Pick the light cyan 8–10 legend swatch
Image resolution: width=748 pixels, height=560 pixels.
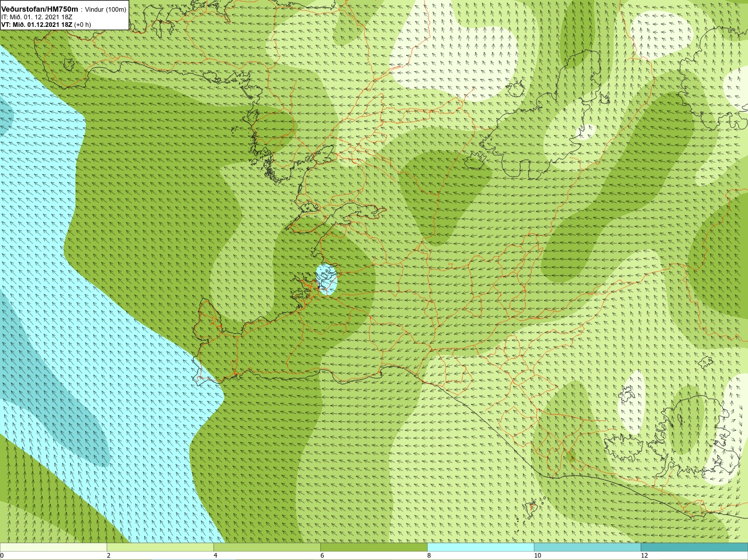pyautogui.click(x=481, y=547)
